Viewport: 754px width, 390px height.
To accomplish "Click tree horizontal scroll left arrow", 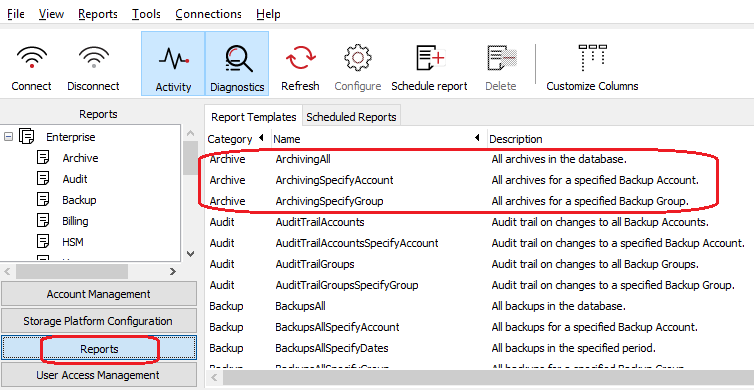I will point(7,272).
